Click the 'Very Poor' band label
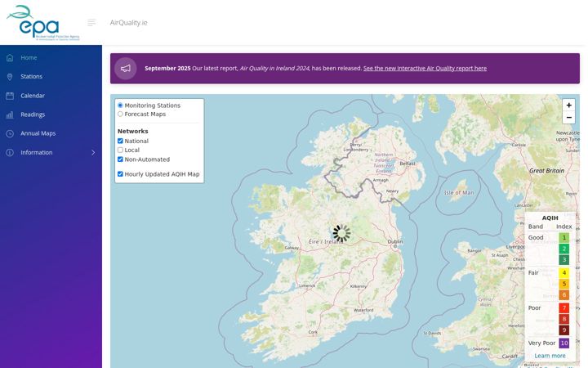The width and height of the screenshot is (588, 368). click(541, 343)
